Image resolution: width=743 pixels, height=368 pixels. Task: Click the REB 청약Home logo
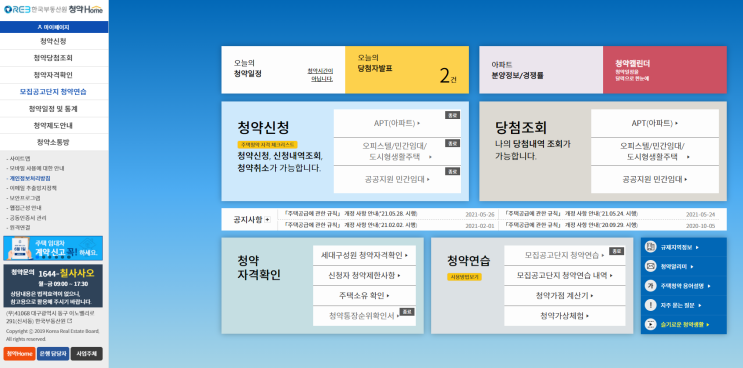pos(53,9)
